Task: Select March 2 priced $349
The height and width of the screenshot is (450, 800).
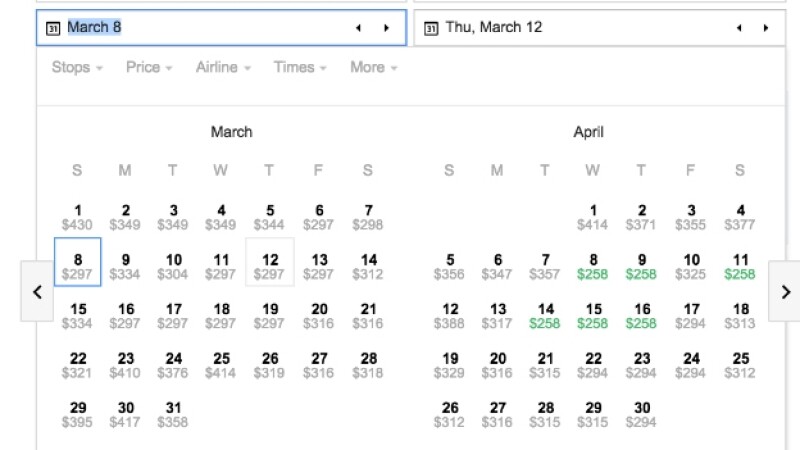Action: pos(126,217)
